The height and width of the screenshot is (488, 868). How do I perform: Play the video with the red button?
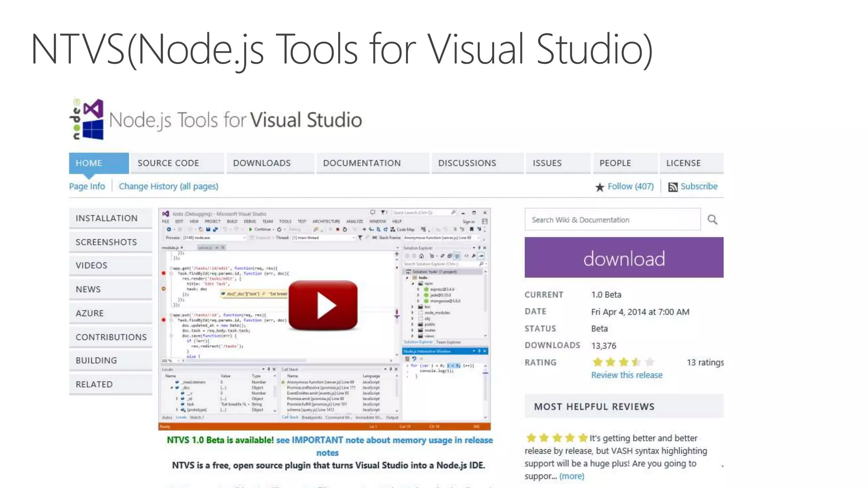pyautogui.click(x=323, y=305)
